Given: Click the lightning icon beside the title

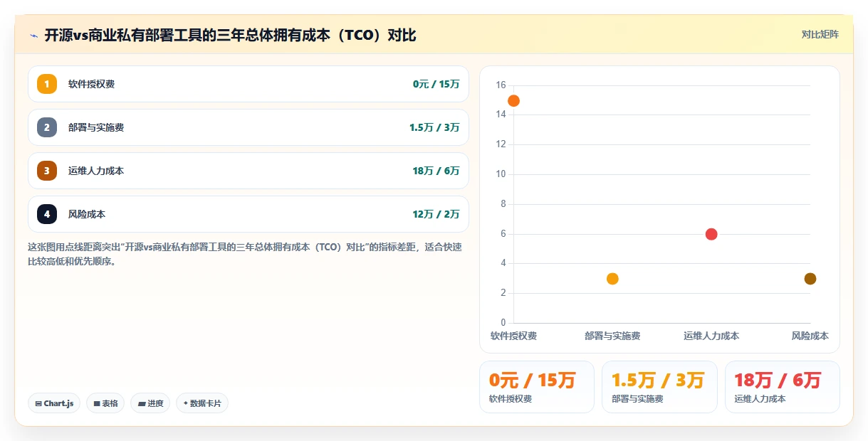Looking at the screenshot, I should coord(34,35).
